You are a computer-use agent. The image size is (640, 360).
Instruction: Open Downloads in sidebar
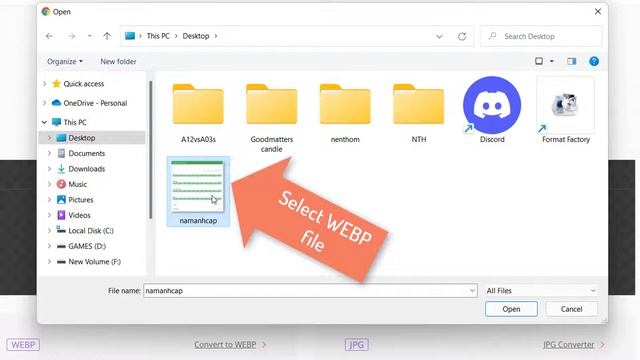coord(87,169)
